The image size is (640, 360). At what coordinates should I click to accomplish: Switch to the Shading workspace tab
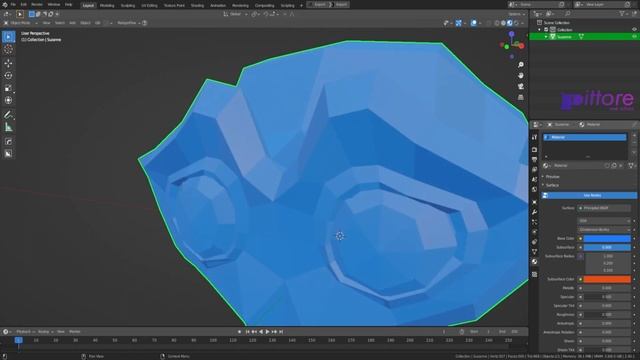198,5
